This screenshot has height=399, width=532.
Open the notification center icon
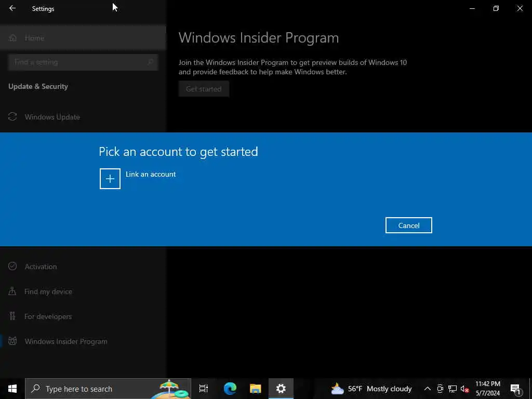[515, 389]
